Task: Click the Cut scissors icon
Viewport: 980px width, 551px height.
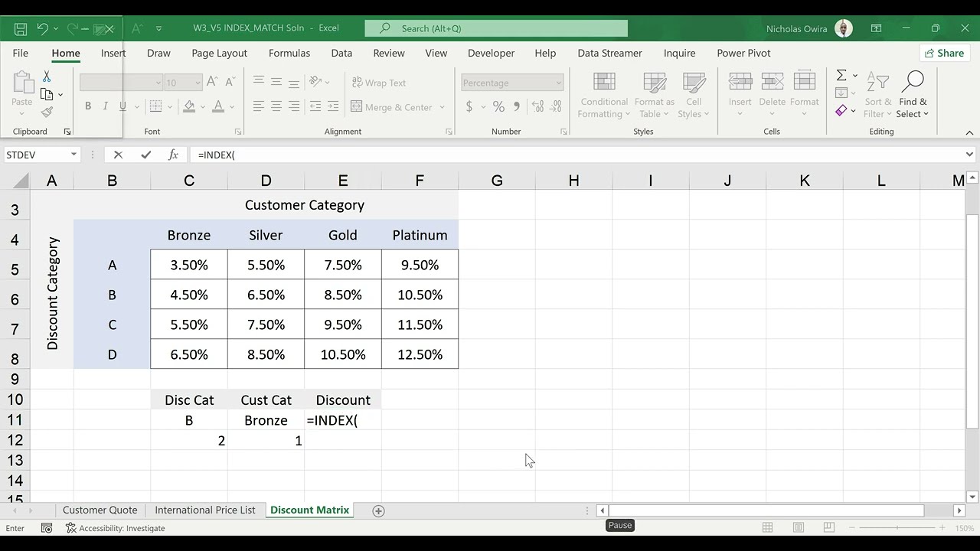Action: click(47, 77)
